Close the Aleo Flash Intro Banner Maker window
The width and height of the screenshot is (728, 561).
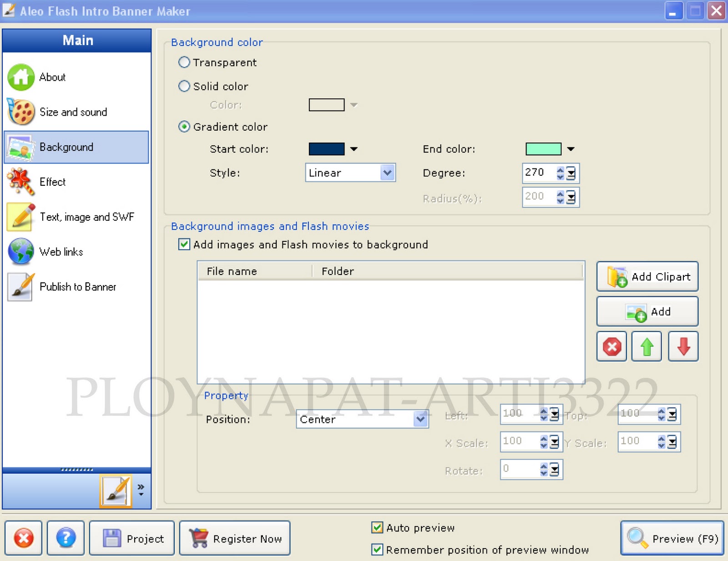pos(716,11)
